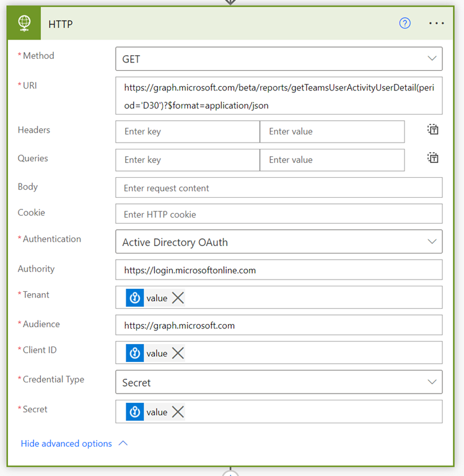
Task: Click the Audience input field
Action: pyautogui.click(x=279, y=325)
